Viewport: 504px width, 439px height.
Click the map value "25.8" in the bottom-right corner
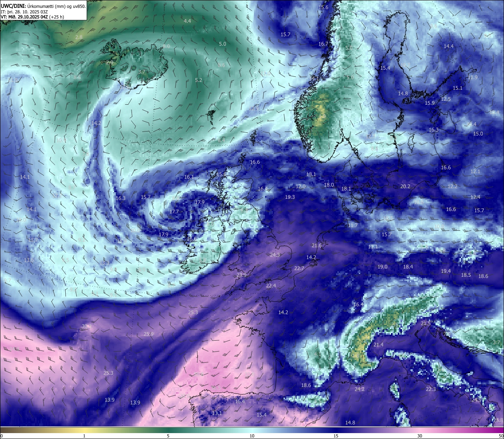(x=498, y=420)
